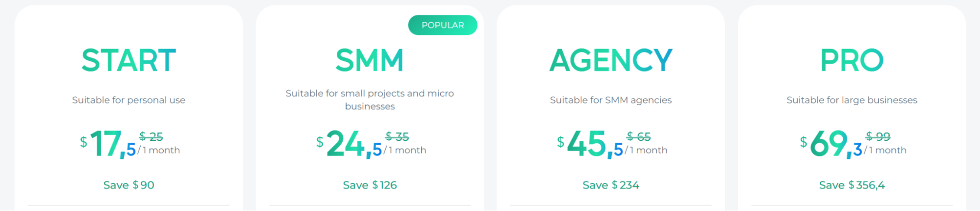
Task: Click "Suitable for large businesses" description
Action: 852,100
